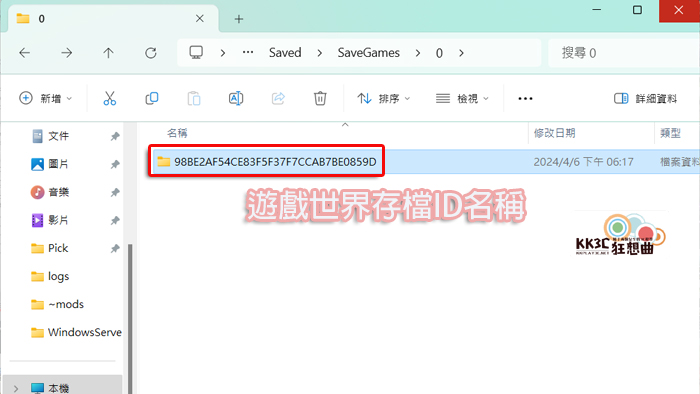700x394 pixels.
Task: Add a new tab with plus button
Action: (x=239, y=19)
